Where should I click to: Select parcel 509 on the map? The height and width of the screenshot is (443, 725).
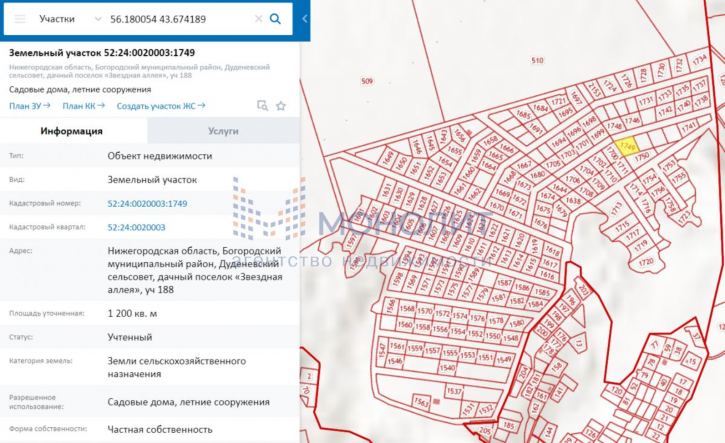pos(367,81)
